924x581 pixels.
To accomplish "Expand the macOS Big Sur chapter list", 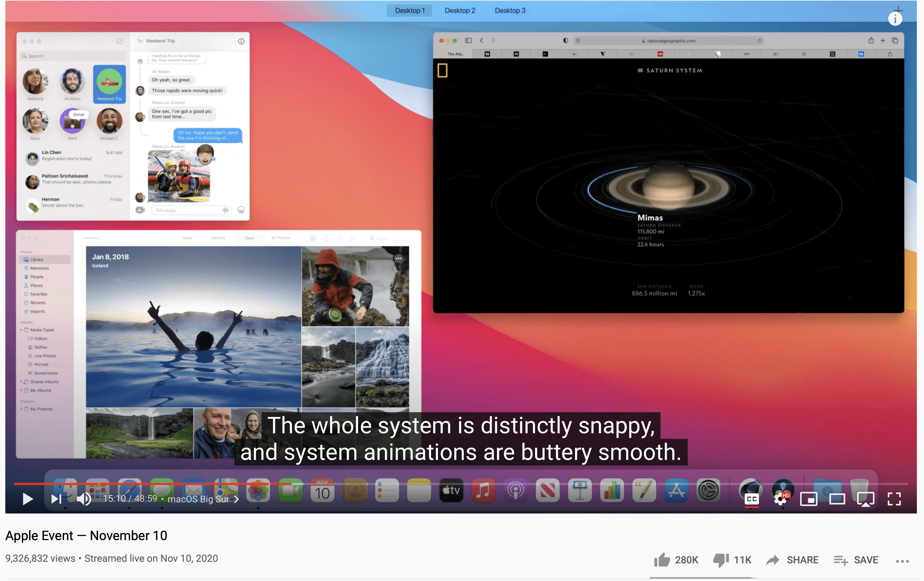I will click(203, 499).
